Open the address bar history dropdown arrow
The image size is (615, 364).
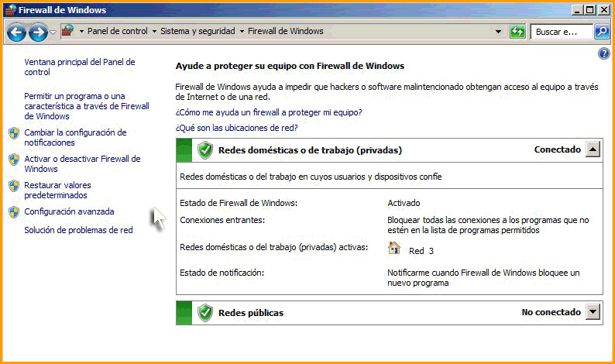(x=498, y=32)
